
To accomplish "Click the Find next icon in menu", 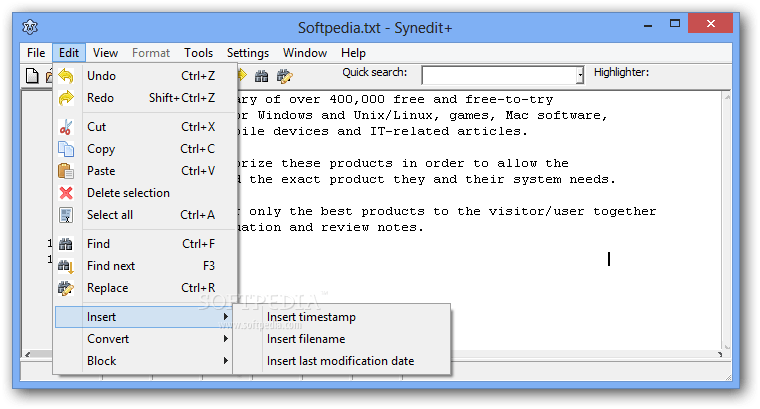I will click(x=66, y=266).
